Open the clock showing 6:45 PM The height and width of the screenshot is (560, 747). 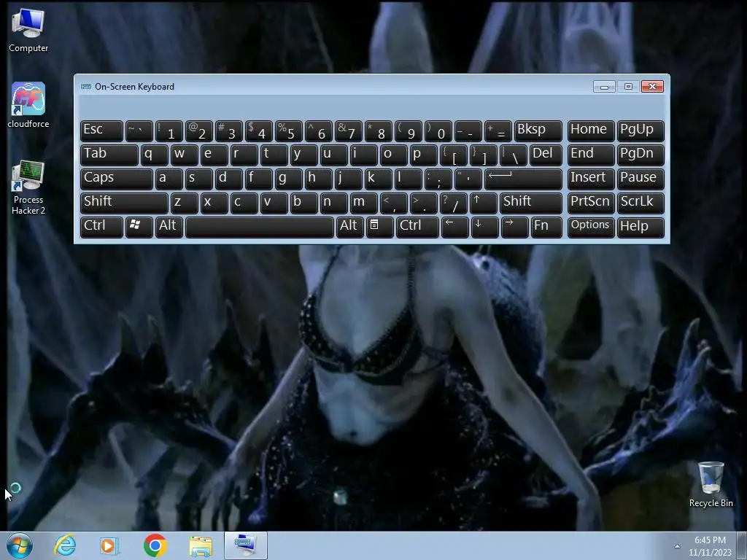click(710, 545)
